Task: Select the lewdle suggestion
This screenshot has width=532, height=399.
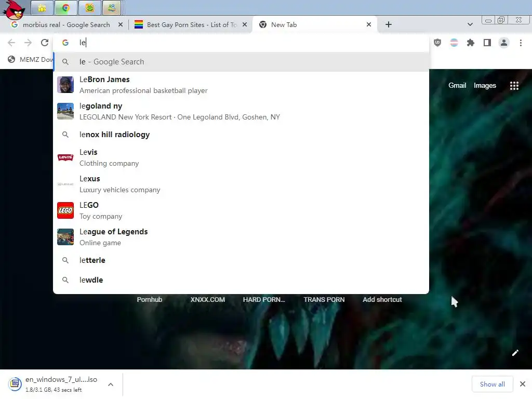Action: pyautogui.click(x=241, y=280)
